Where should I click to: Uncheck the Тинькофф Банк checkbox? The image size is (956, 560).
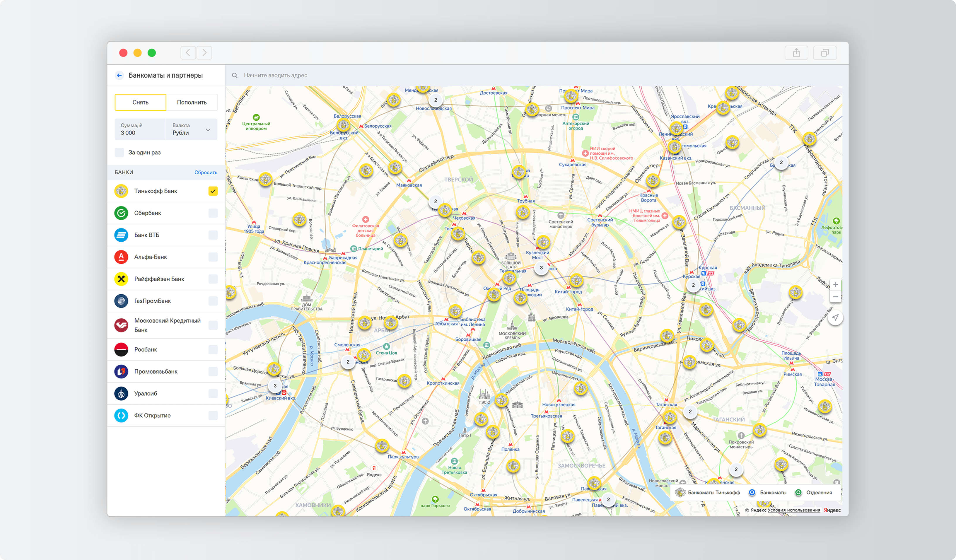pos(213,191)
